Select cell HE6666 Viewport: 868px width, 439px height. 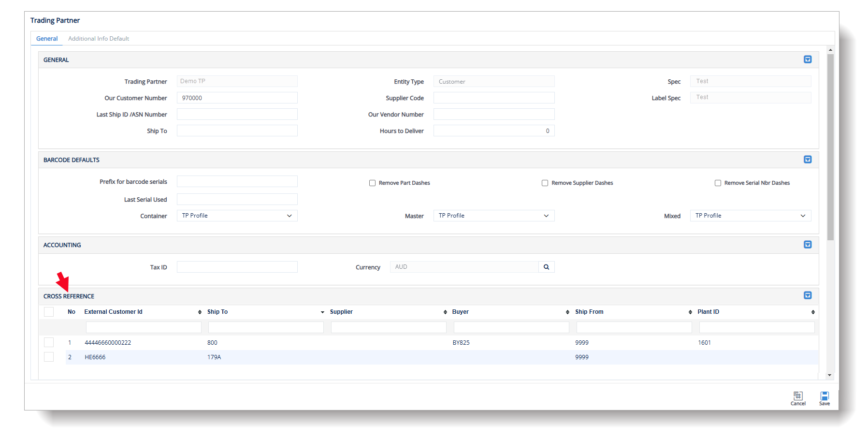[x=95, y=357]
